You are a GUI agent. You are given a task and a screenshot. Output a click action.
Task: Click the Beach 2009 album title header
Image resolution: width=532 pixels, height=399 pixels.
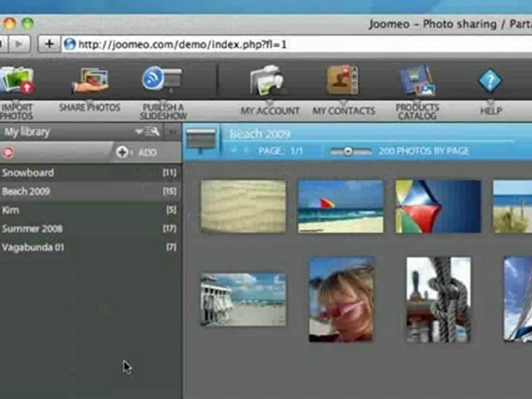(260, 134)
